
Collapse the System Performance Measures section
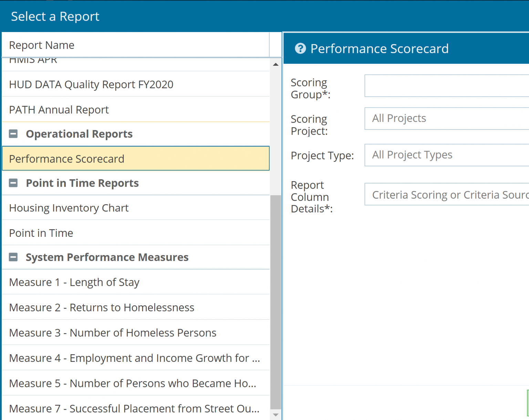[13, 257]
